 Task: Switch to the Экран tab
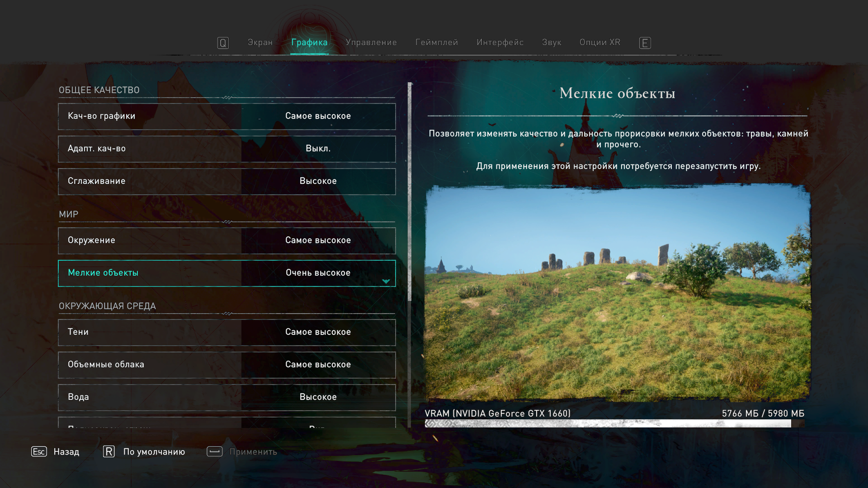tap(260, 42)
